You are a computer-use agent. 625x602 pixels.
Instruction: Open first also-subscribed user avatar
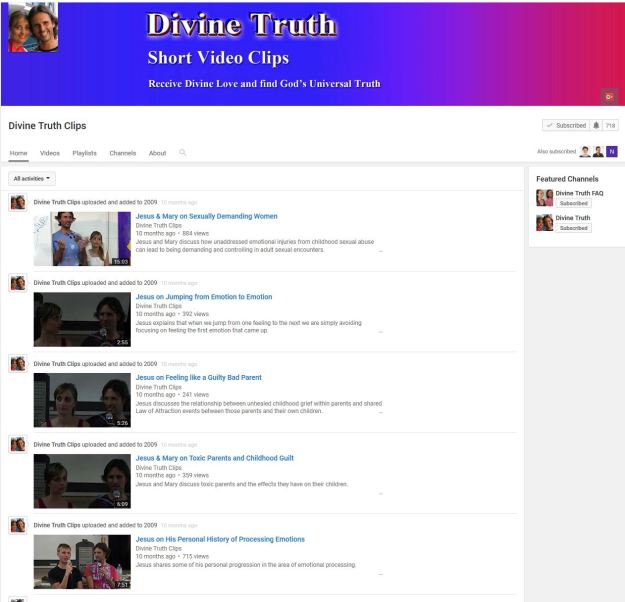click(585, 151)
